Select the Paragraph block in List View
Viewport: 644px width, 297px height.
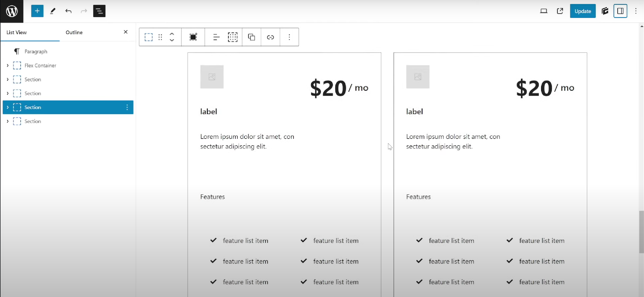click(36, 52)
